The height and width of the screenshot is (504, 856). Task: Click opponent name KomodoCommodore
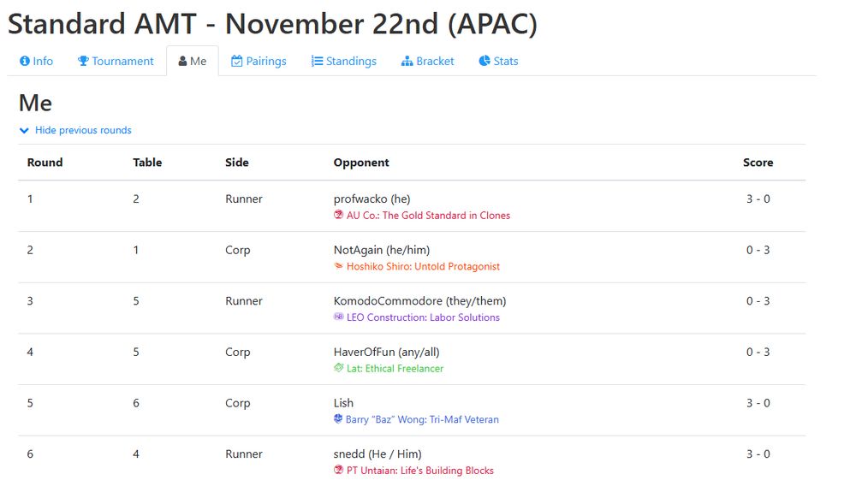pos(419,301)
